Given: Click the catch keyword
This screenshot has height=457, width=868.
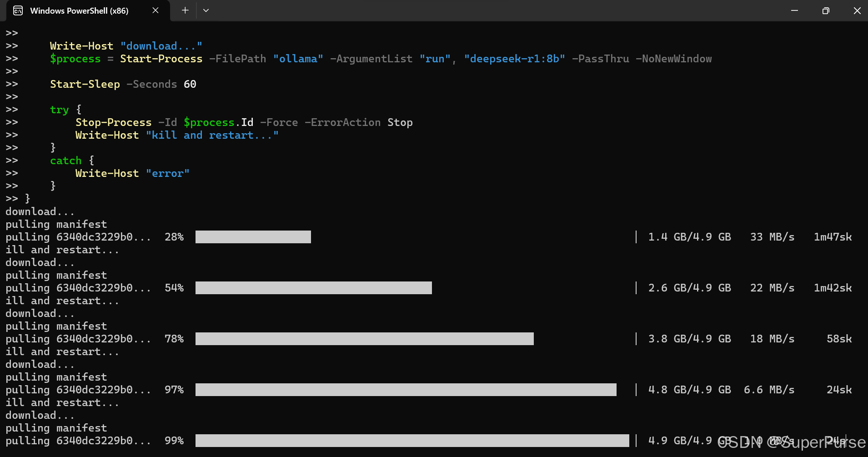Looking at the screenshot, I should tap(66, 161).
